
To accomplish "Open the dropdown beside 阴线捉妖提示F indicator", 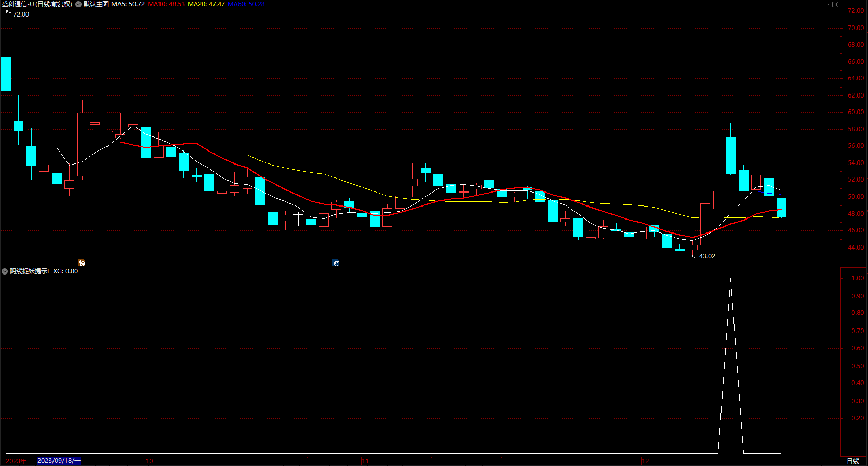I will [5, 271].
